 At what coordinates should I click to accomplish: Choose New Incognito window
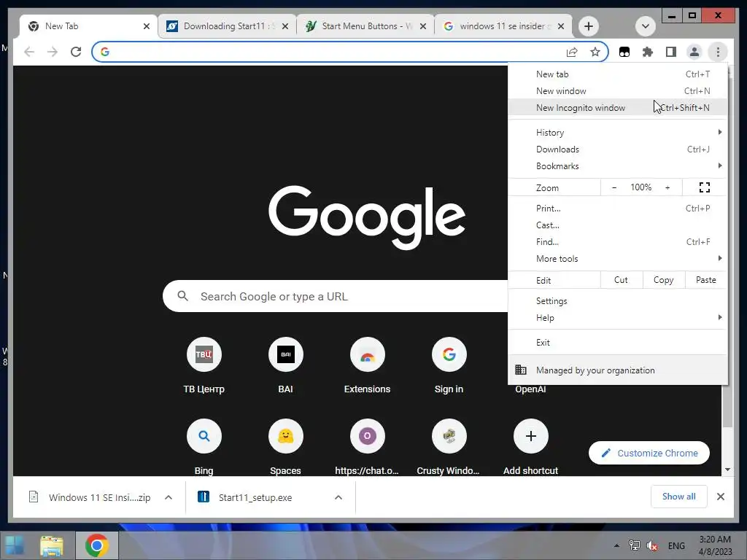(x=618, y=108)
